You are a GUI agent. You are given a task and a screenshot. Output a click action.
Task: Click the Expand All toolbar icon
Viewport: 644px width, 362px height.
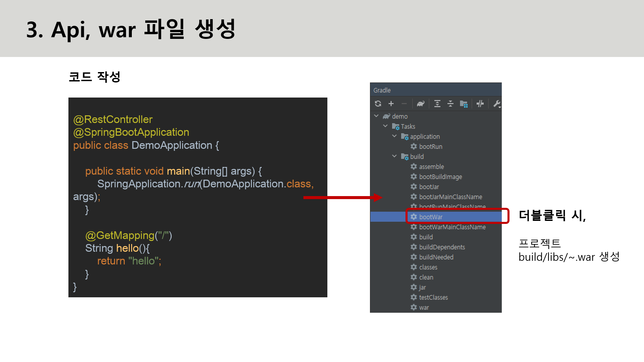437,104
